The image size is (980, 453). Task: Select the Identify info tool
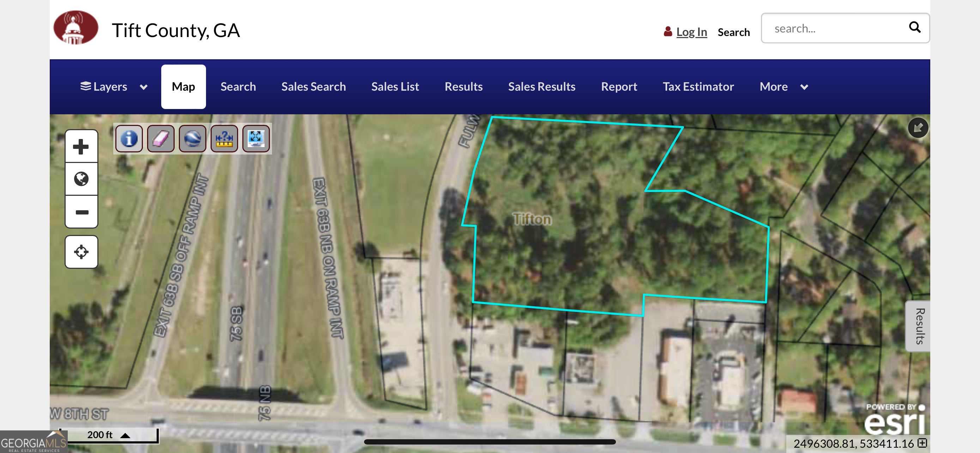pos(129,138)
